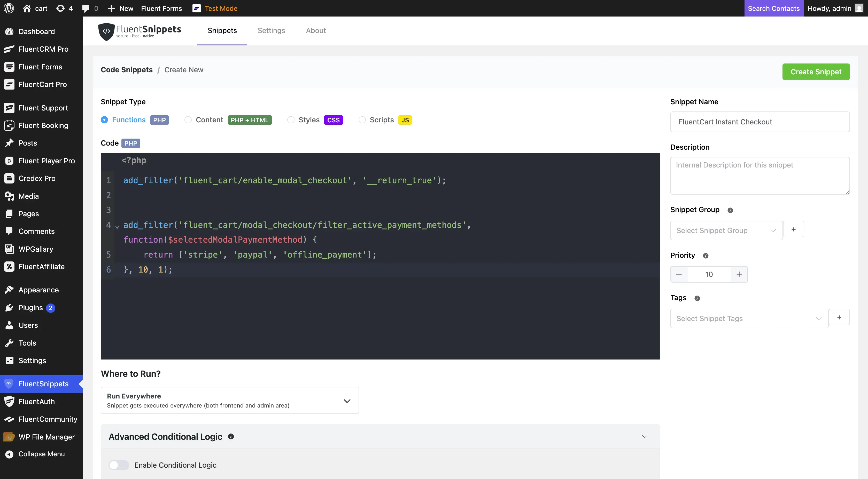
Task: Open the FluentCRM Pro sidebar icon
Action: tap(9, 49)
